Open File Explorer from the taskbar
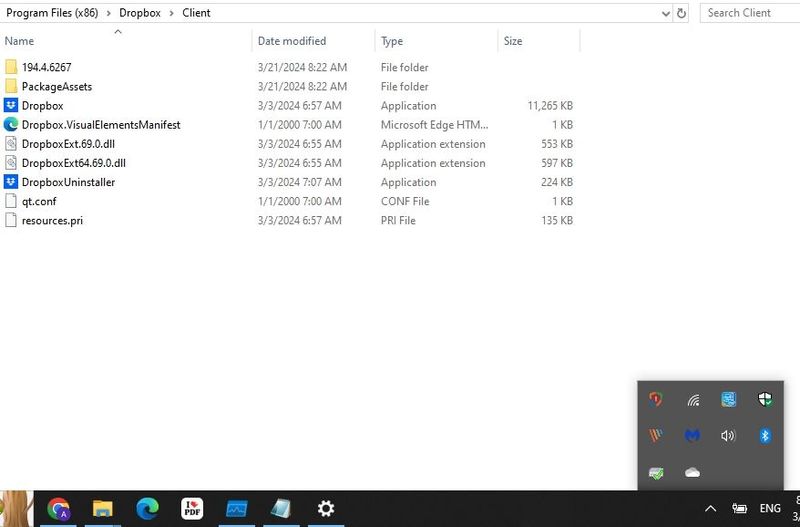 (103, 509)
